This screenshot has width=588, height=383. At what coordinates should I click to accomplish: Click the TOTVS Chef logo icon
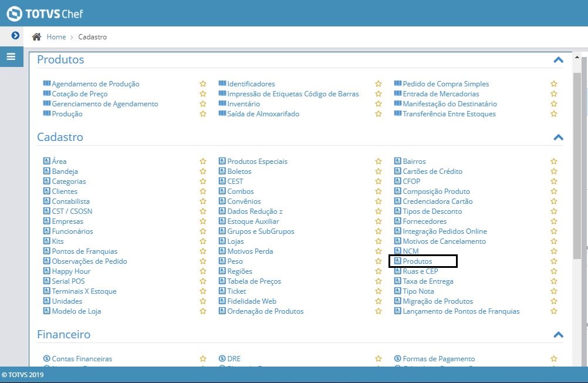pos(15,14)
